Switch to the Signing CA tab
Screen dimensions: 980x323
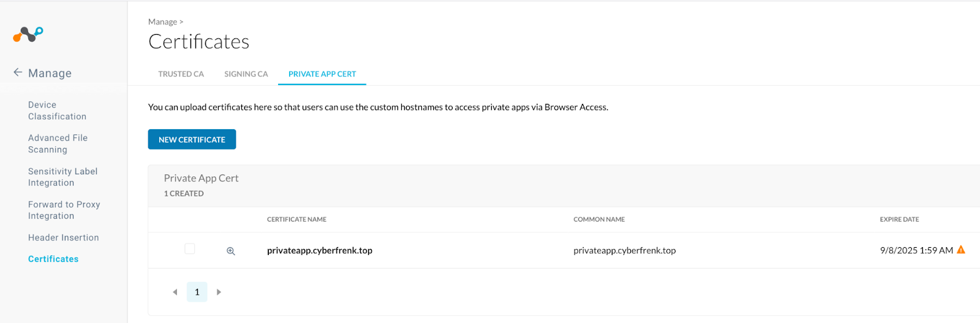[246, 74]
